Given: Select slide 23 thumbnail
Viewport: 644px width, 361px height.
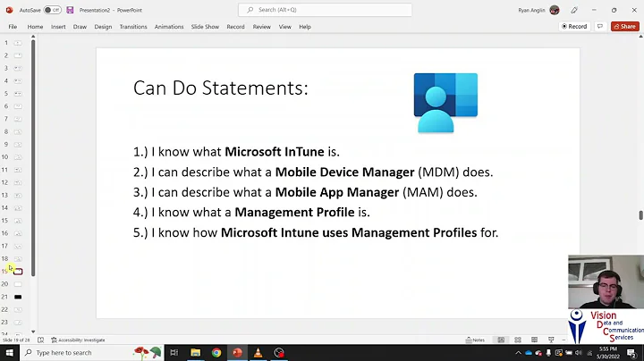Looking at the screenshot, I should [x=18, y=323].
